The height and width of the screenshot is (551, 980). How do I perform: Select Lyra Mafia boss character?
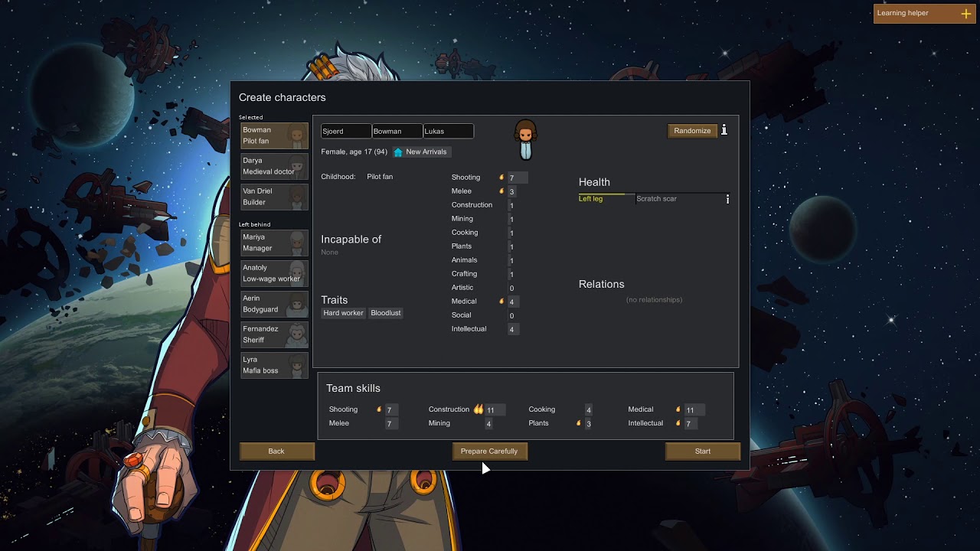click(274, 365)
